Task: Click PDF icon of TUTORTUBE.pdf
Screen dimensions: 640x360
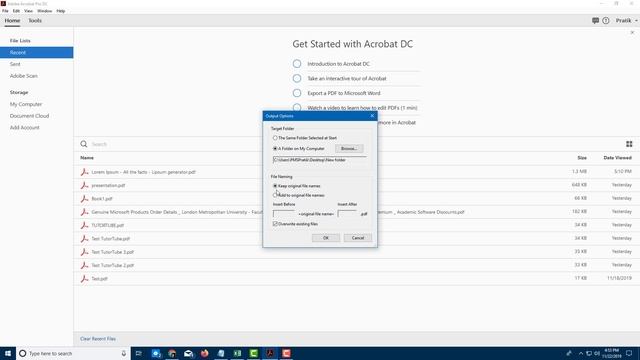Action: click(84, 225)
